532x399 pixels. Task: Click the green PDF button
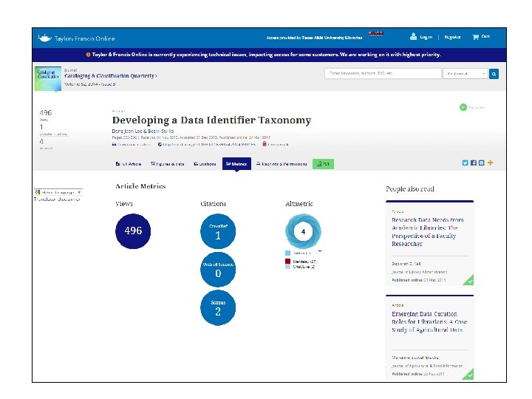[323, 164]
